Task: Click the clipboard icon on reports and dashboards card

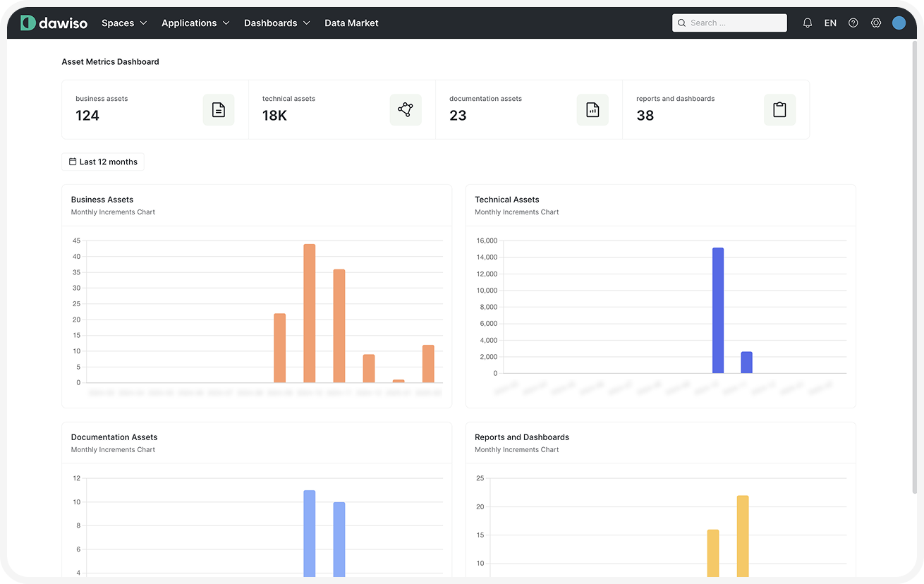Action: click(779, 110)
